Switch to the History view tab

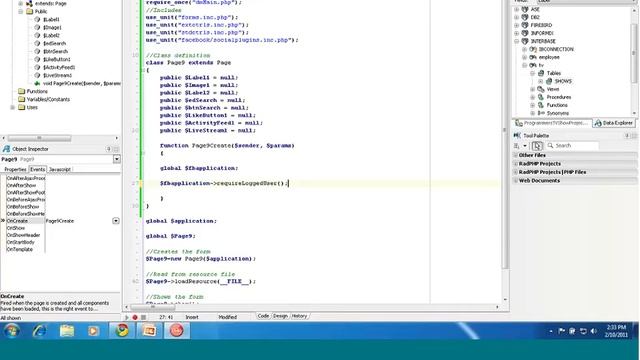coord(299,316)
